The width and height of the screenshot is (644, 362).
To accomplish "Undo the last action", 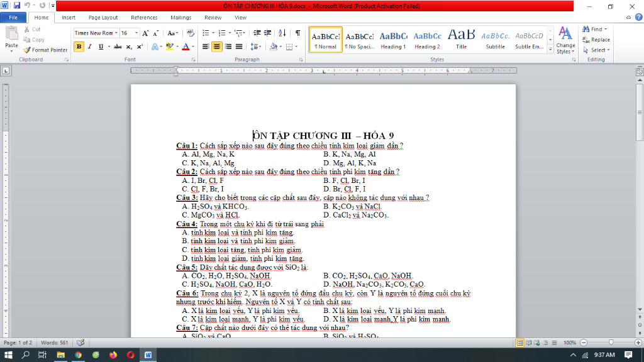I will (x=27, y=6).
